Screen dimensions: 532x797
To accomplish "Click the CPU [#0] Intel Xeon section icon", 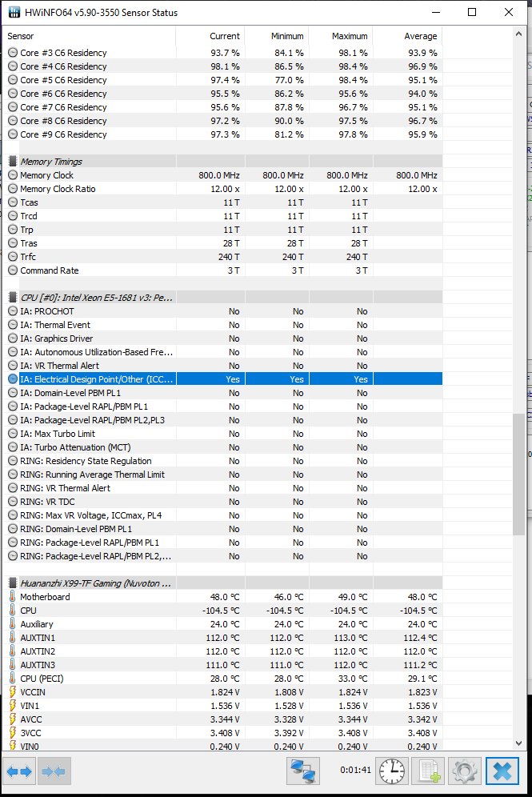I will click(x=13, y=298).
